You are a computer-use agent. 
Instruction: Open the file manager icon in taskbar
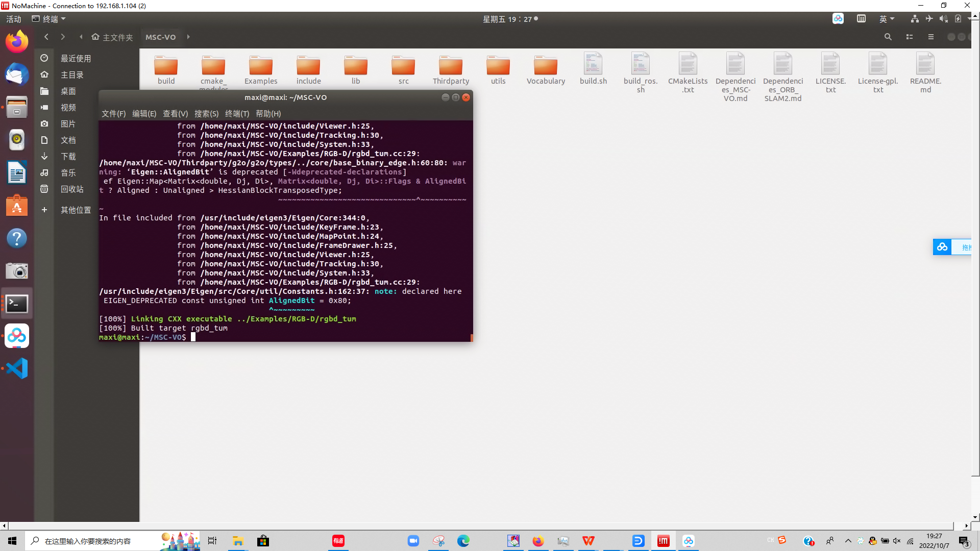pos(237,540)
